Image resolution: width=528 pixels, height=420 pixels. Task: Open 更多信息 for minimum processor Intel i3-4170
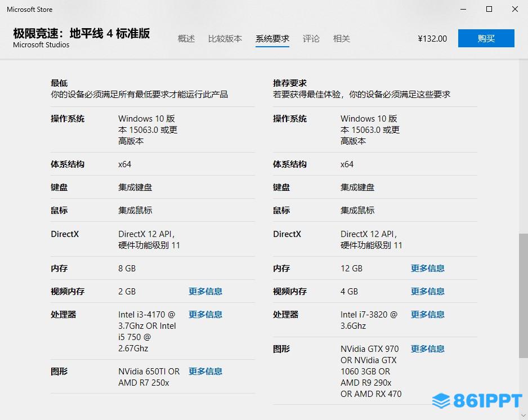coord(205,314)
